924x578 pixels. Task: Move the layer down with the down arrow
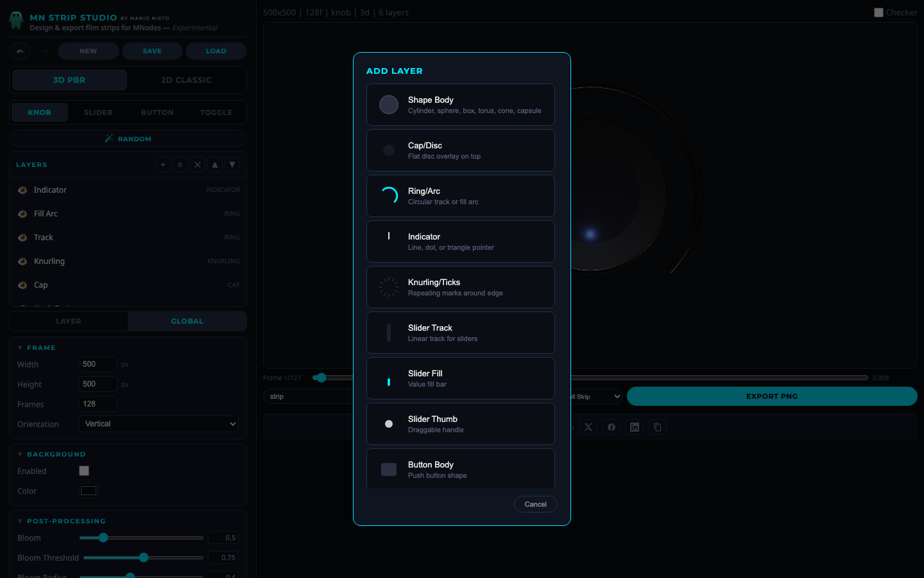[232, 165]
